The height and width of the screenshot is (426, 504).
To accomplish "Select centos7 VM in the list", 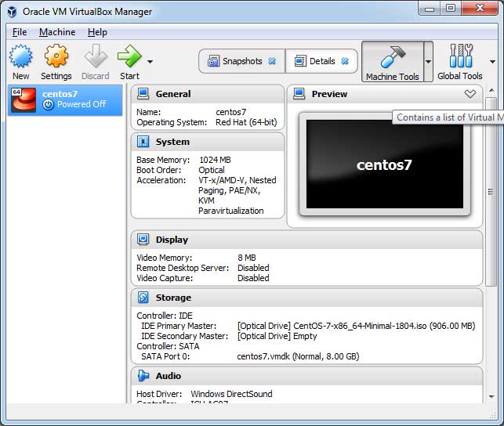I will point(65,99).
